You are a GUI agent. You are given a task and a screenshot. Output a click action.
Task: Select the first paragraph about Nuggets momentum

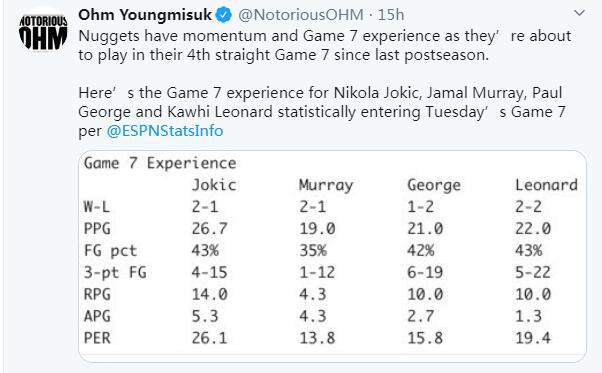point(324,45)
